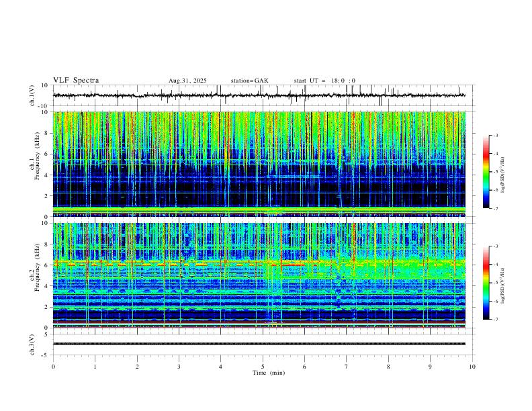Click time axis tick label '5'

point(263,367)
